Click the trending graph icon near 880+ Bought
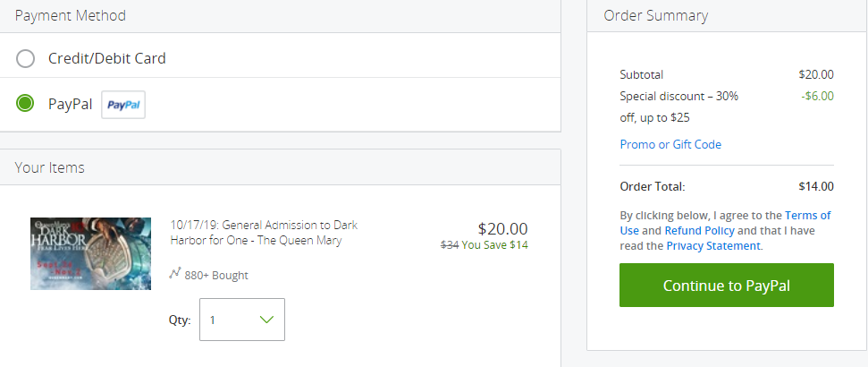The width and height of the screenshot is (868, 367). 175,273
